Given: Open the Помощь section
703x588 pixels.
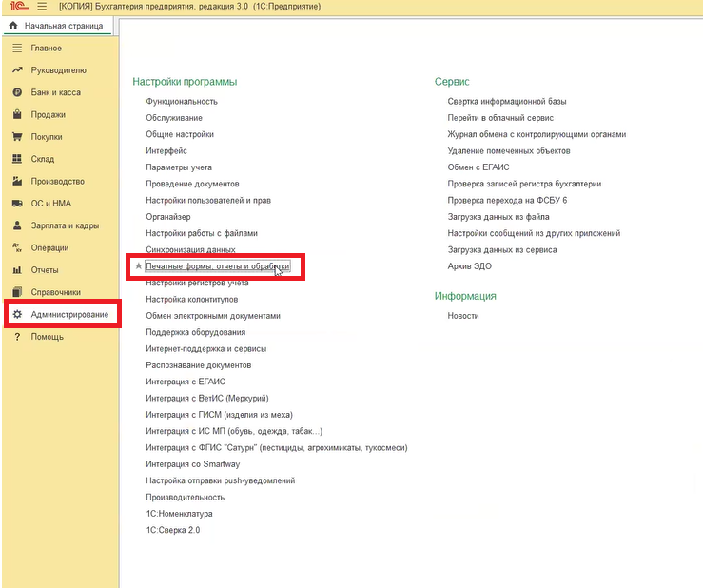Looking at the screenshot, I should tap(47, 337).
